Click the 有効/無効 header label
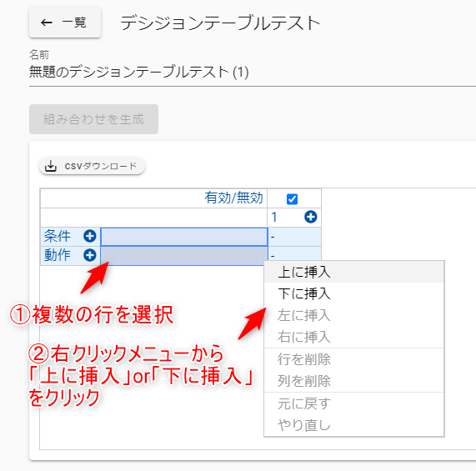This screenshot has width=476, height=471. click(x=233, y=198)
